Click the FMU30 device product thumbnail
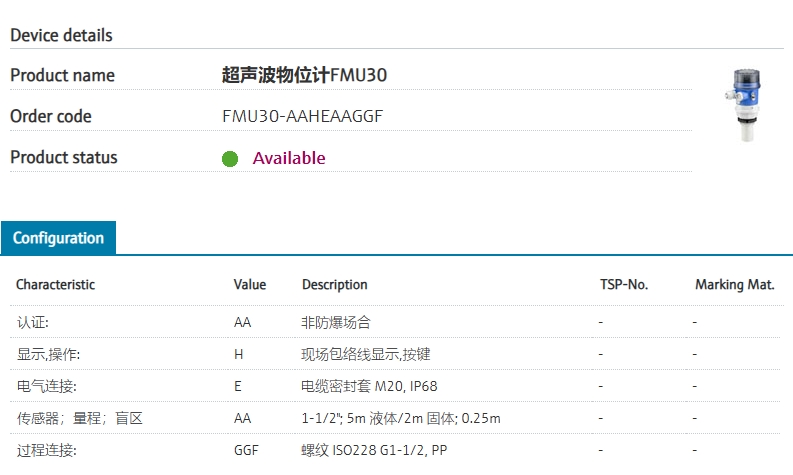793x475 pixels. coord(744,105)
